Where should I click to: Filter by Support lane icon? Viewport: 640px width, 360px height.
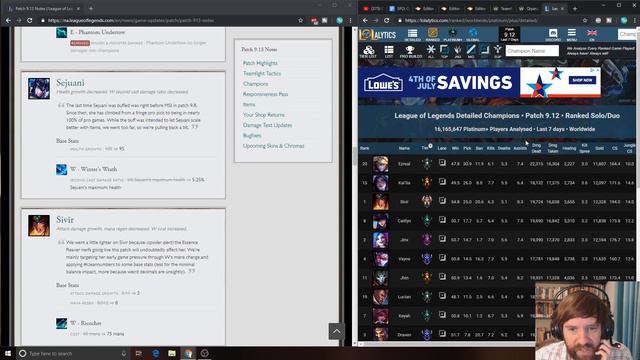498,51
